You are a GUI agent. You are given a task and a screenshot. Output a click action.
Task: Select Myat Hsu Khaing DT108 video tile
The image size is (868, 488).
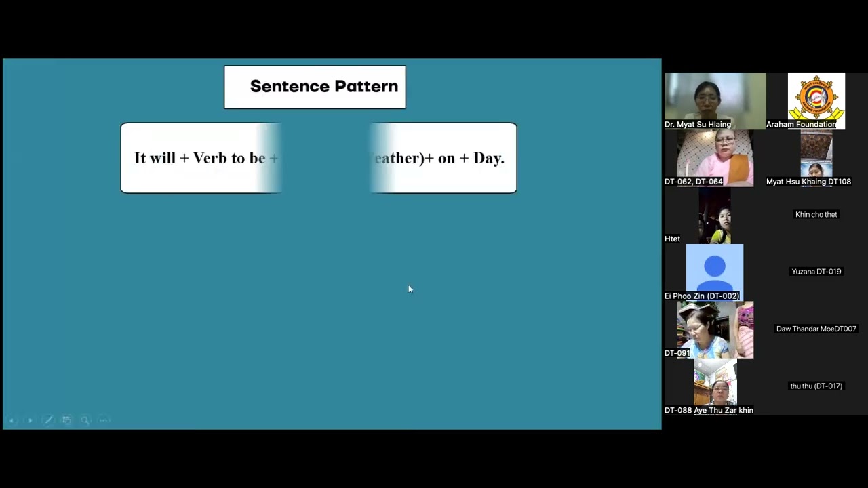pos(816,158)
